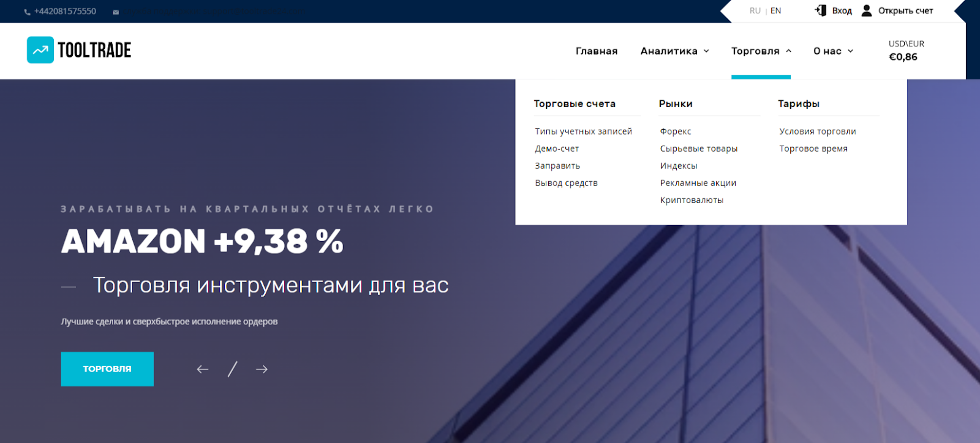The height and width of the screenshot is (443, 980).
Task: Click the Tooltrade logo
Action: [79, 50]
